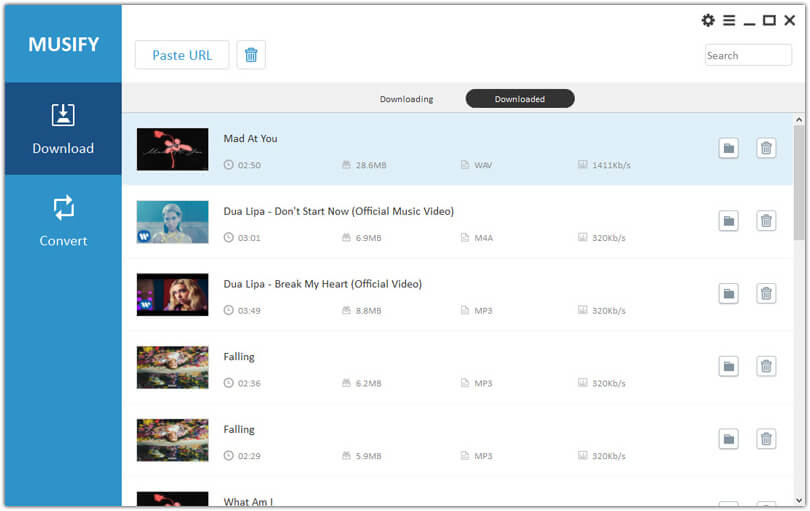Image resolution: width=810 pixels, height=511 pixels.
Task: Click into the Search field
Action: click(x=747, y=56)
